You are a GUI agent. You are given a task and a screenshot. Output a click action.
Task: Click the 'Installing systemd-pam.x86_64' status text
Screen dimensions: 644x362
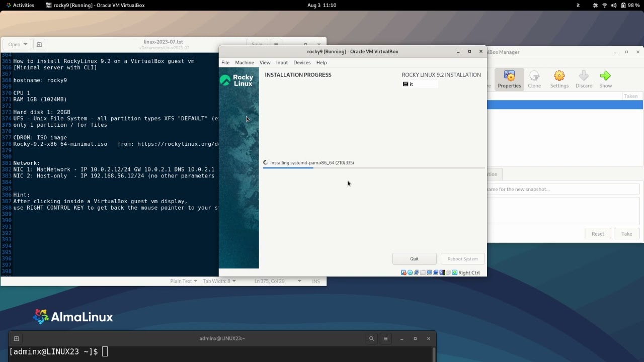coord(312,162)
